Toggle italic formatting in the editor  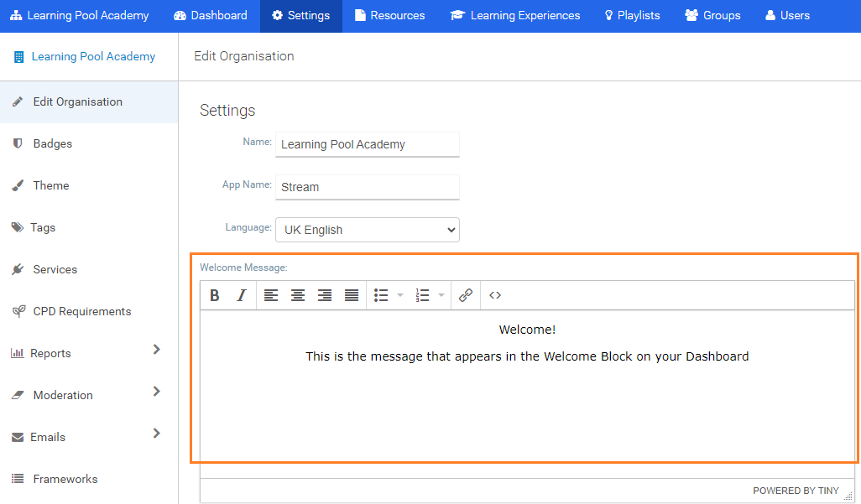point(242,295)
